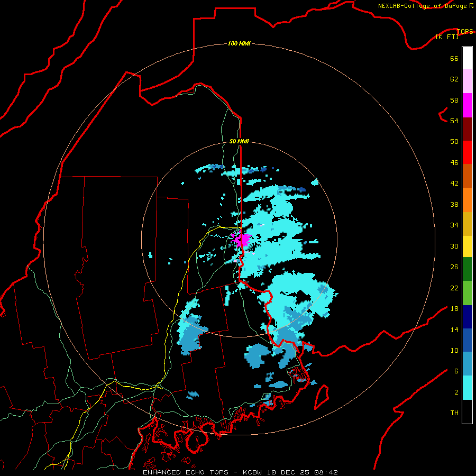Click the legend value "42"
Screen dimensions: 476x476
(x=454, y=184)
